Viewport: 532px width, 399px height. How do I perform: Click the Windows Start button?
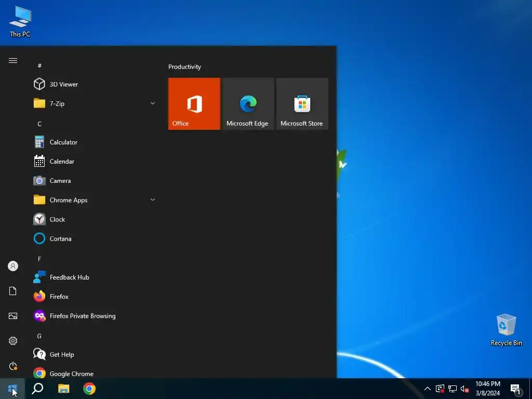[x=12, y=389]
